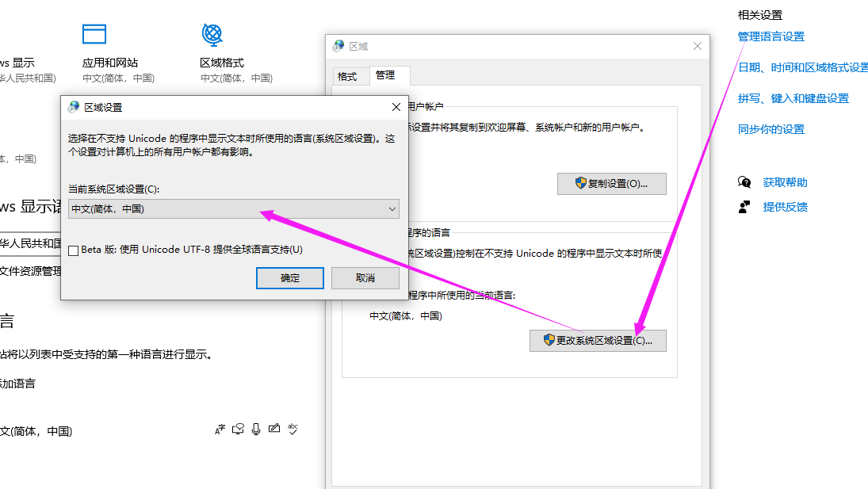
Task: Click the 应用和网站 tile label
Action: (x=110, y=63)
